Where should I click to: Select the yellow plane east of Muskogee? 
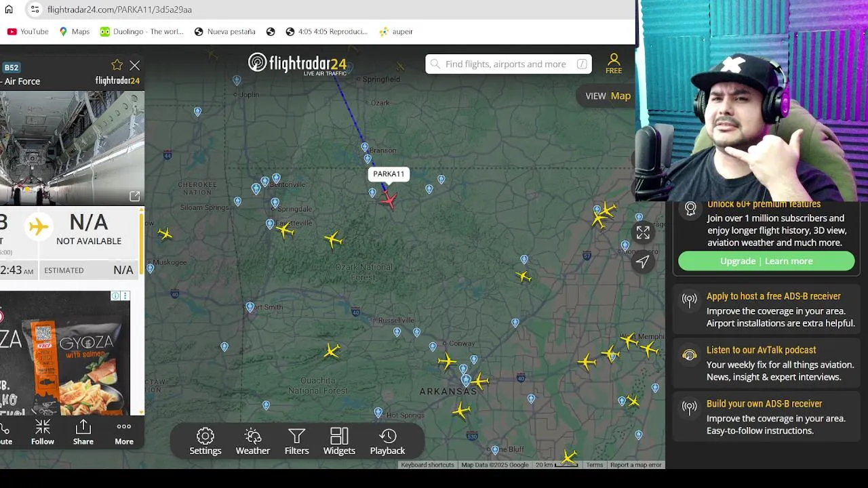coord(165,234)
